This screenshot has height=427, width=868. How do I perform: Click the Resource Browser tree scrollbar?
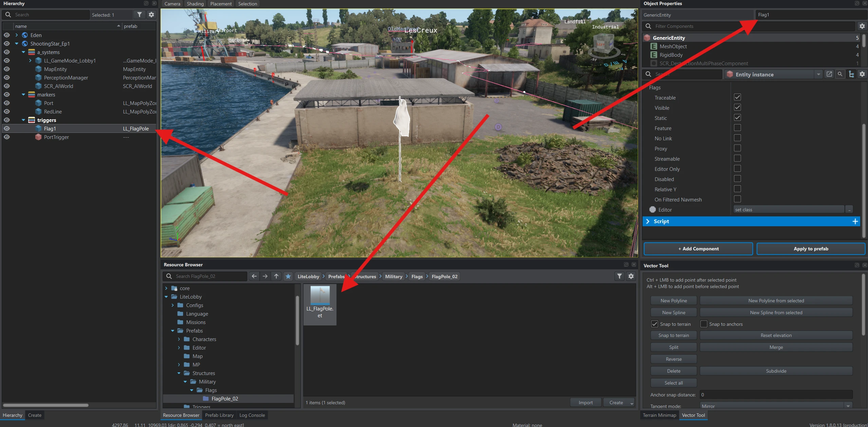pyautogui.click(x=297, y=320)
